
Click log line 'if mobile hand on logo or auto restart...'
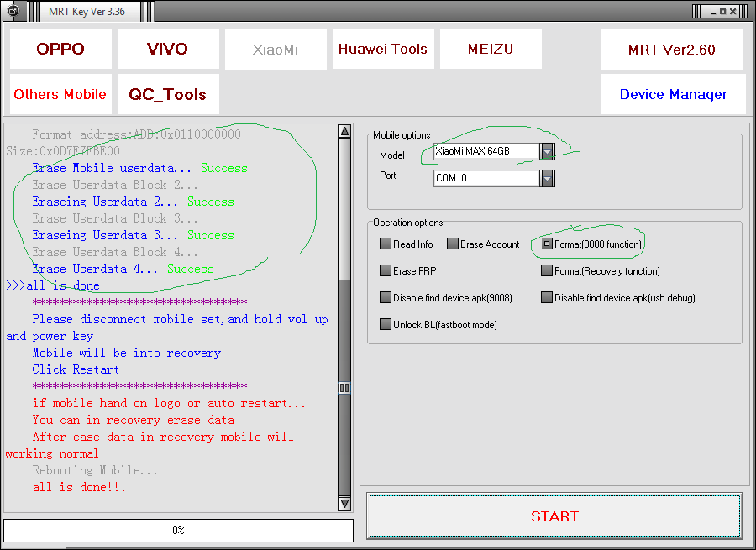coord(169,403)
